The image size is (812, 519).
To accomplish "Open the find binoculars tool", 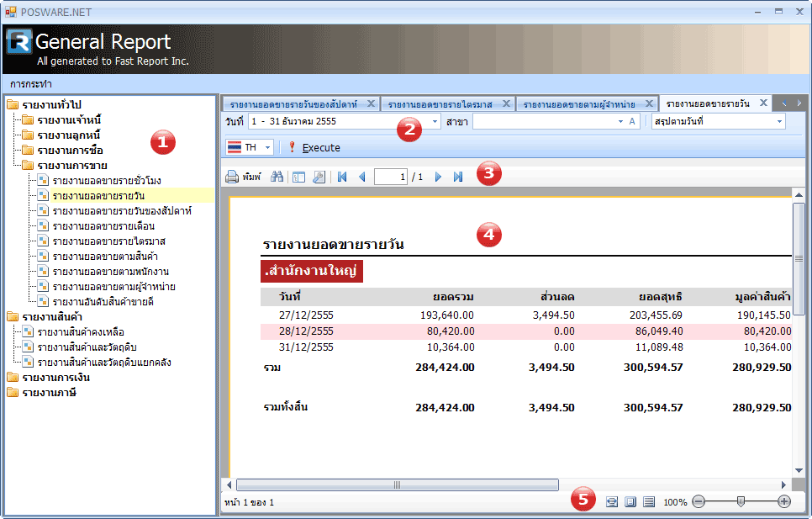I will point(277,177).
